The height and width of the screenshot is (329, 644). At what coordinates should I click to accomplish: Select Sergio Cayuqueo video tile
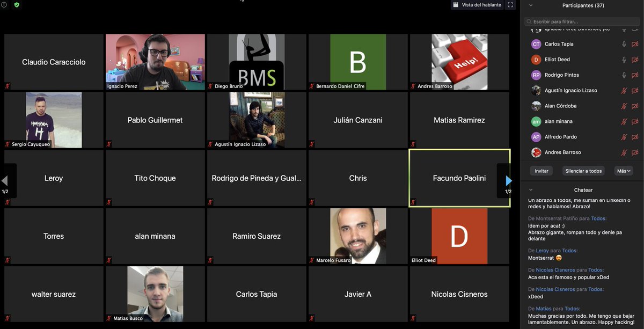pos(54,120)
